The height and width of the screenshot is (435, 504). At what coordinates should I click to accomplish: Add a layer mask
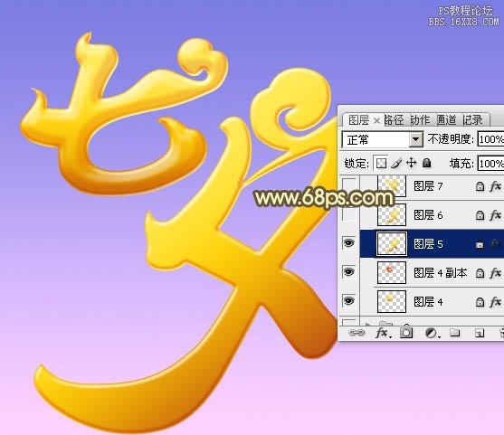tap(406, 333)
